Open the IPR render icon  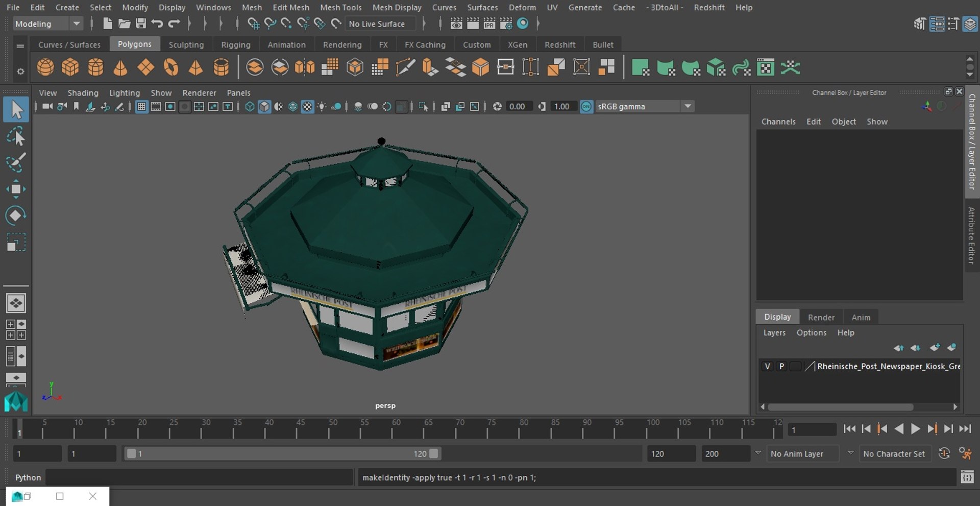tap(489, 23)
